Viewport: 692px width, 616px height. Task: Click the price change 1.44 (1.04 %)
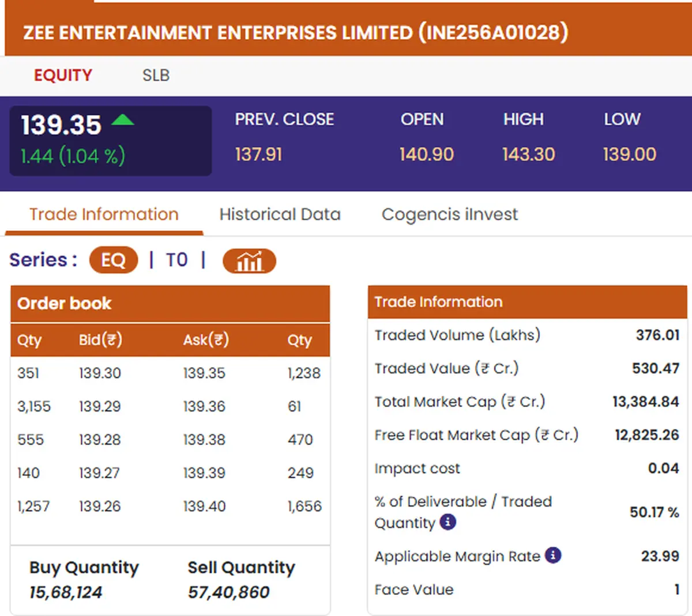[x=73, y=156]
